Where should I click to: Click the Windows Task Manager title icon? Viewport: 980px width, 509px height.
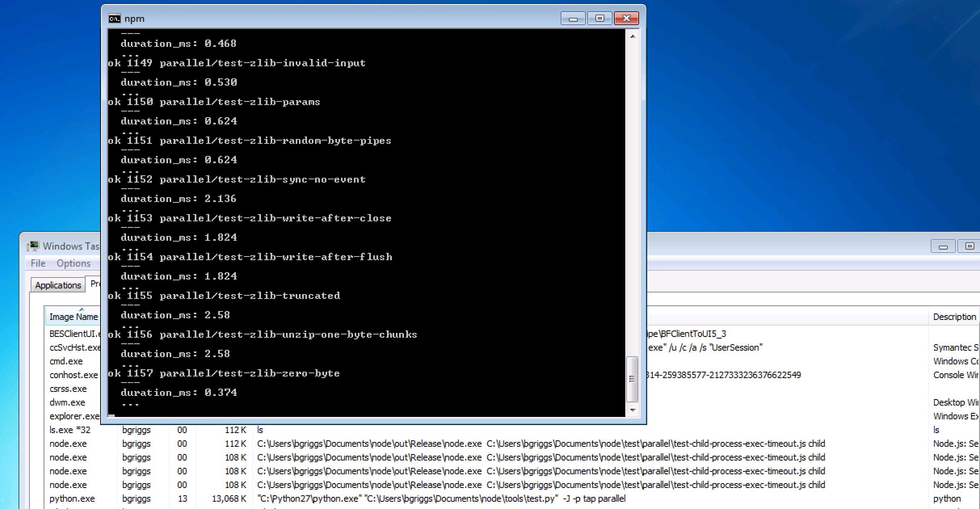coord(33,246)
